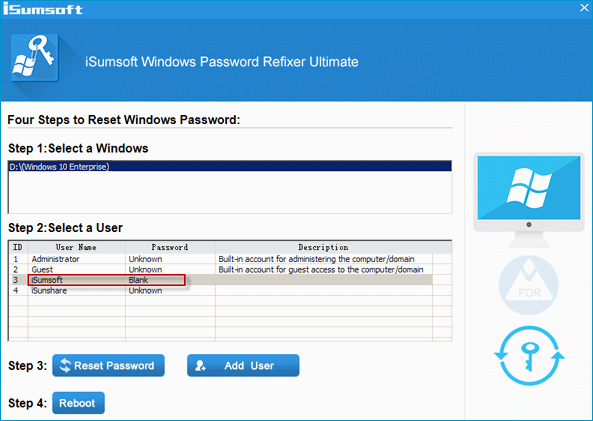Click the ID 4 cell
593x421 pixels.
(18, 291)
